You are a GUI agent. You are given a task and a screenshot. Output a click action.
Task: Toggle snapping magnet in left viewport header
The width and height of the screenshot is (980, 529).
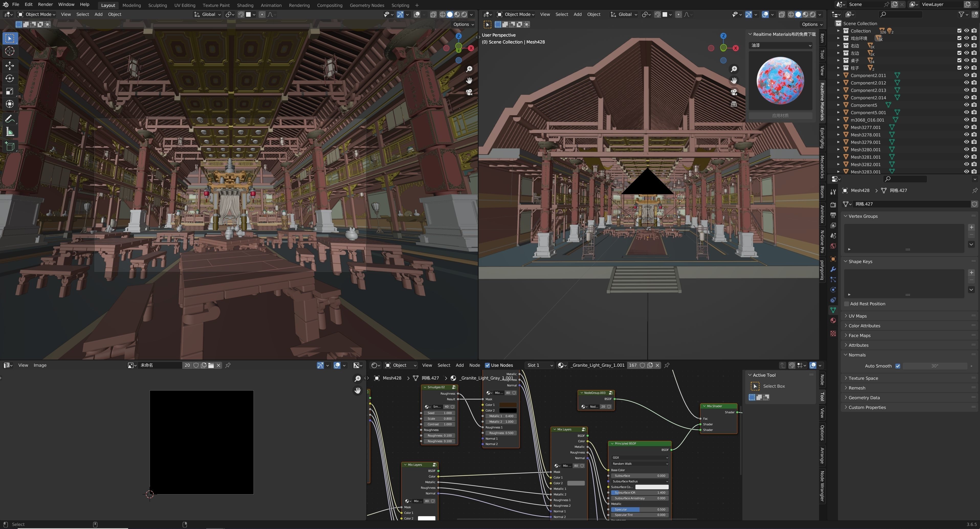[x=241, y=15]
